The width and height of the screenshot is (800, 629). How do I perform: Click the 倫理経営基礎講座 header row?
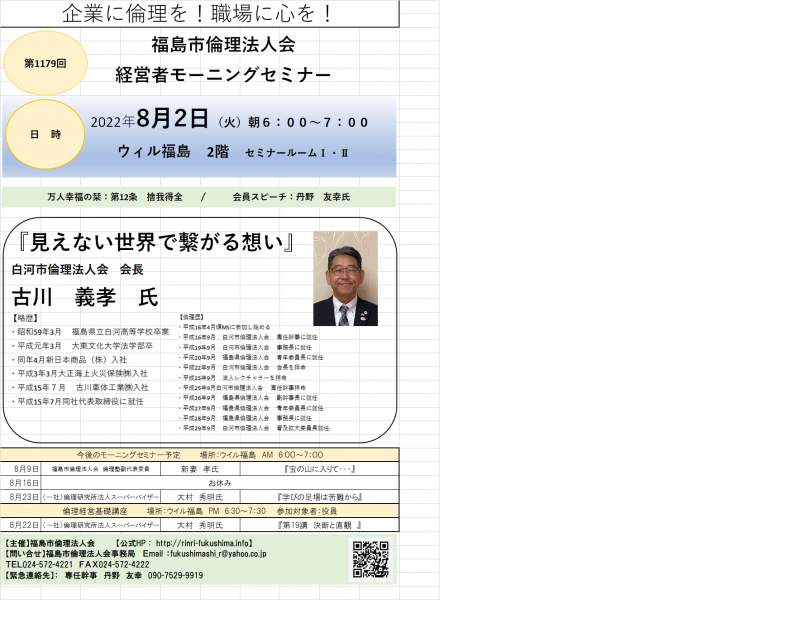[x=199, y=510]
